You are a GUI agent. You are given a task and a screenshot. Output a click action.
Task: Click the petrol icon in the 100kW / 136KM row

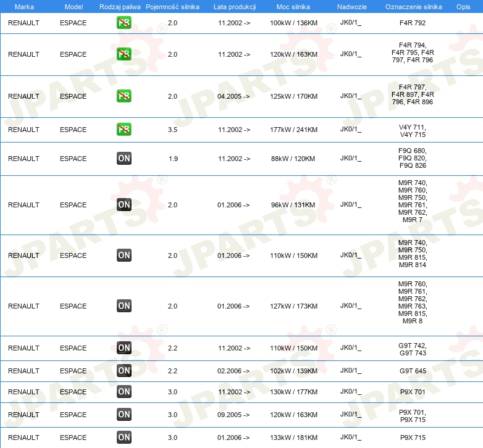(124, 23)
